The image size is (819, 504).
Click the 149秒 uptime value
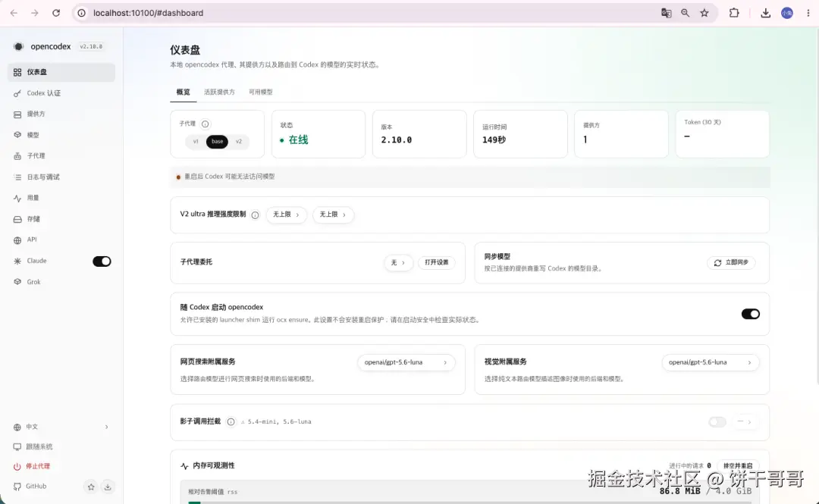click(494, 140)
